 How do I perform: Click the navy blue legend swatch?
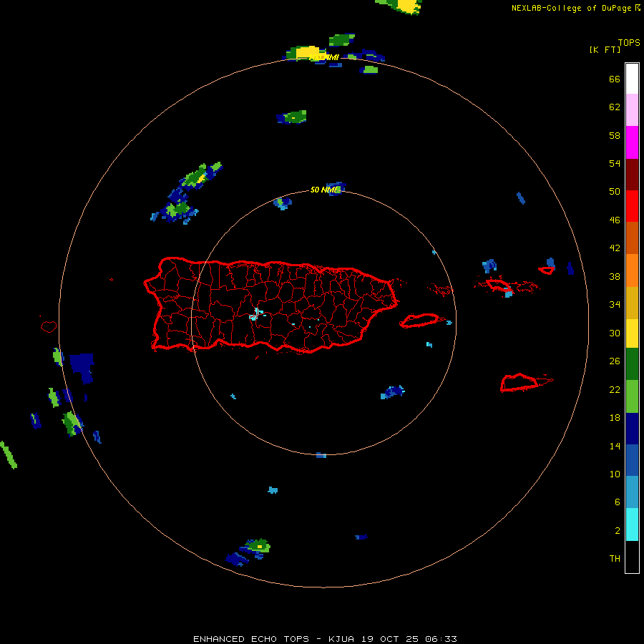632,429
